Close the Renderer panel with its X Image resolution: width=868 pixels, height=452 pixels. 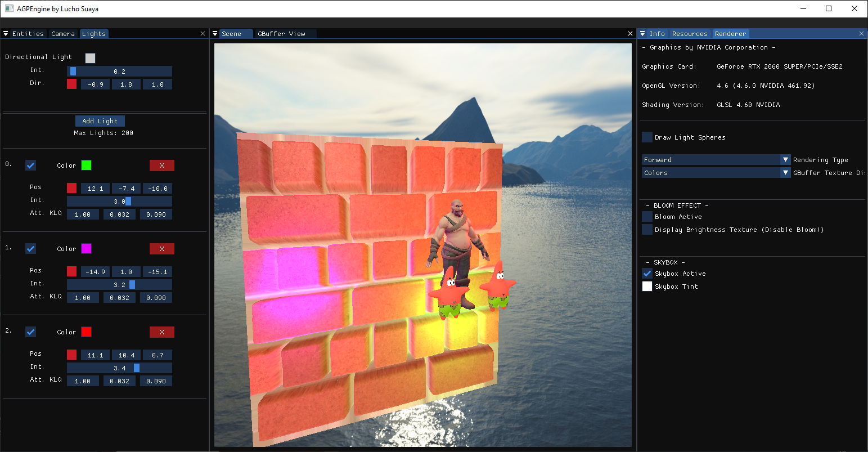(x=861, y=34)
